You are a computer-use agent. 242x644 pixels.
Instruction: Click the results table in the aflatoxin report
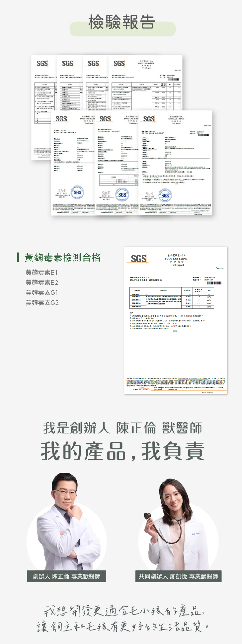[172, 297]
